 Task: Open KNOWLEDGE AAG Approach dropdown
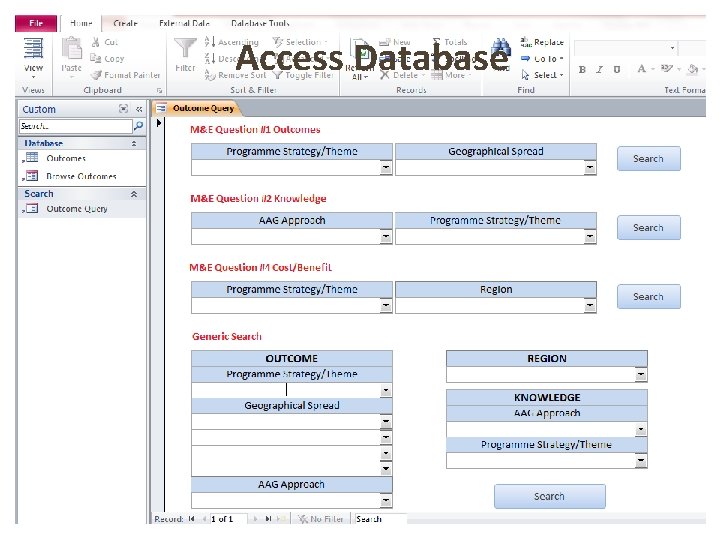tap(641, 430)
